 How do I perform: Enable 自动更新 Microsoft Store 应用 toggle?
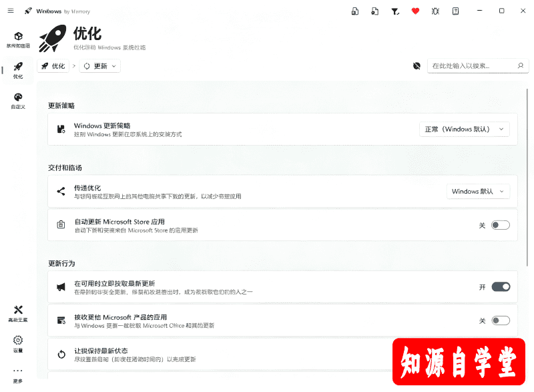coord(500,225)
